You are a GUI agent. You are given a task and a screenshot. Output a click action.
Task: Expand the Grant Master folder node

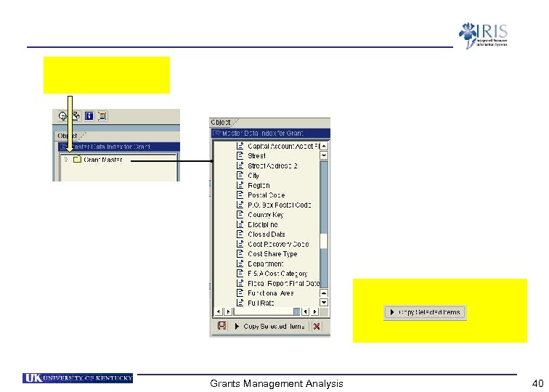66,159
